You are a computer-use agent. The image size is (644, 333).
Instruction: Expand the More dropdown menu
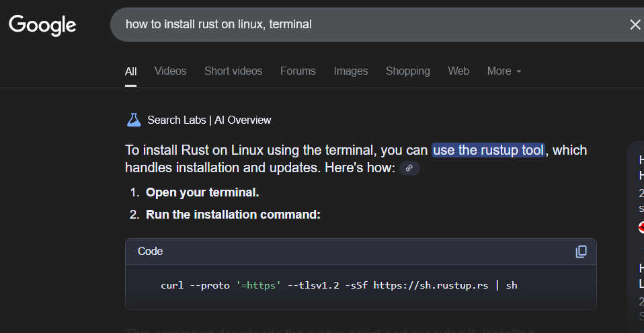pyautogui.click(x=504, y=71)
